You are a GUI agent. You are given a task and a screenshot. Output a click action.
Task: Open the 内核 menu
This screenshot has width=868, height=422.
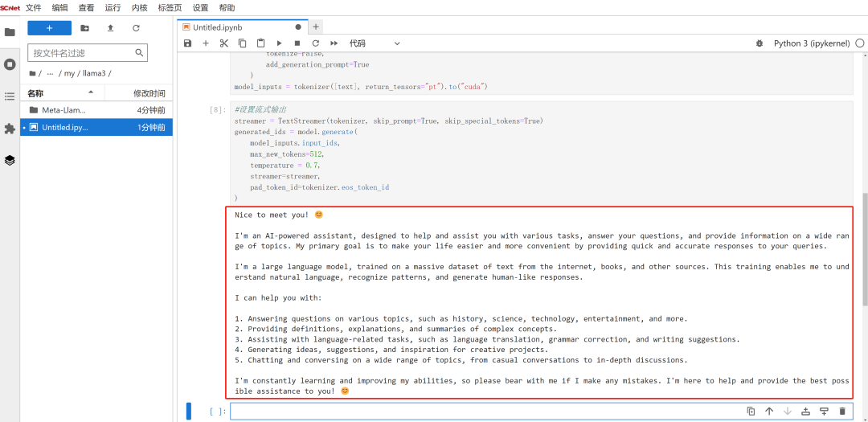[x=139, y=7]
